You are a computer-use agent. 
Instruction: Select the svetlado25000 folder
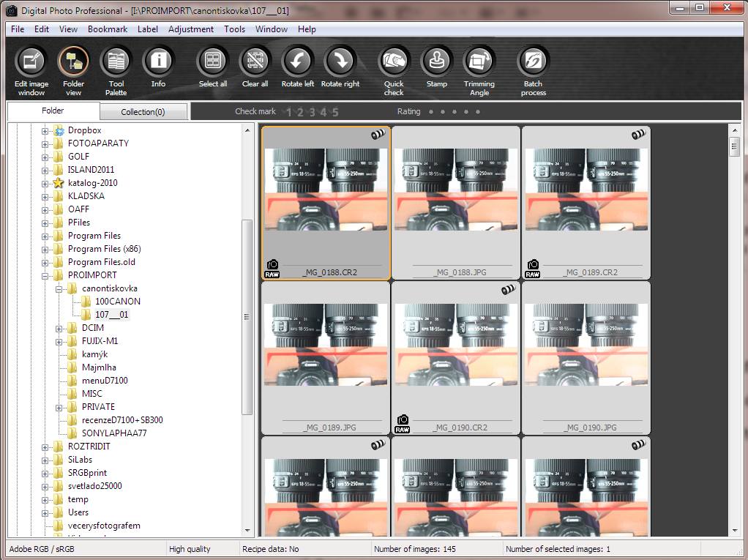coord(95,486)
